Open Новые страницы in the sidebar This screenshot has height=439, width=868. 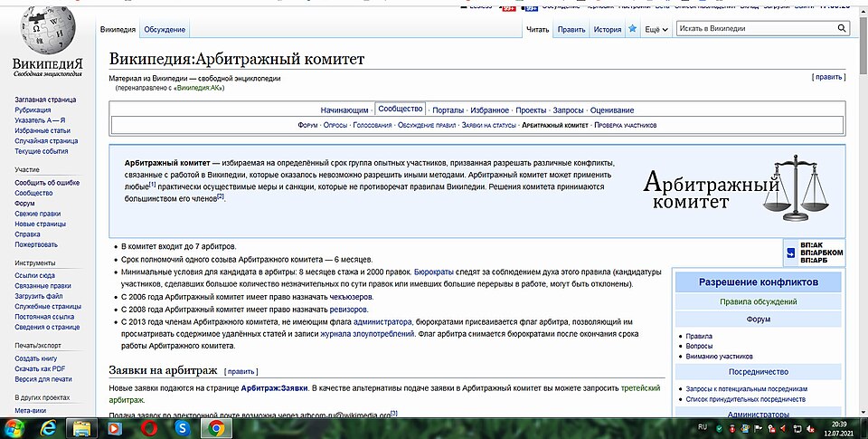41,224
